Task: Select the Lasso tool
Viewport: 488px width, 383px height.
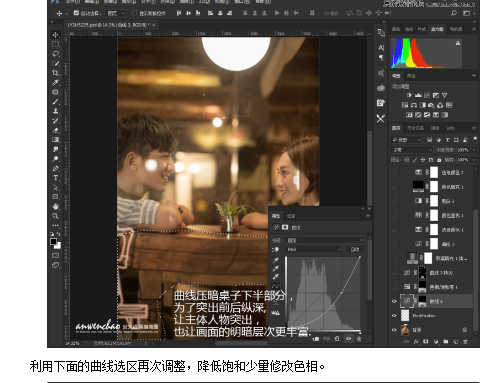Action: pyautogui.click(x=56, y=54)
